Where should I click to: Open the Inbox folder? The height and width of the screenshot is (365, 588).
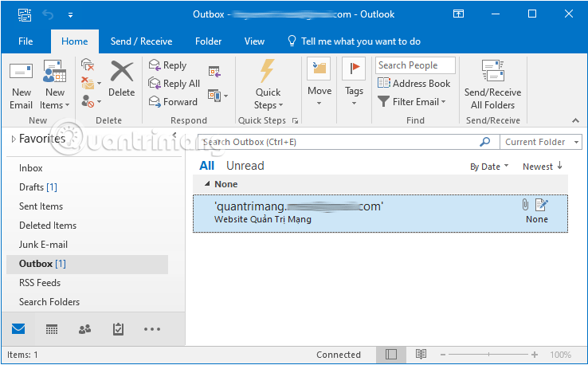[31, 168]
